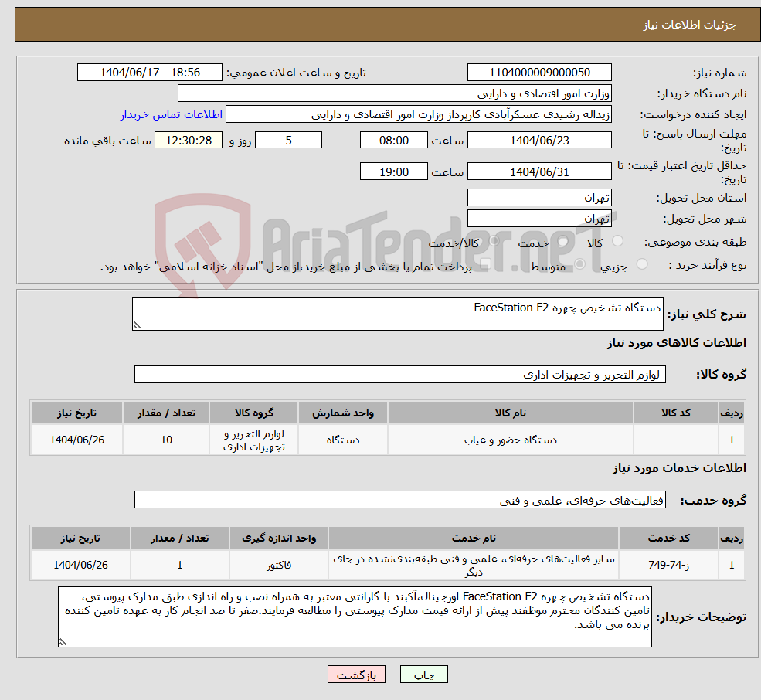Click the بازگشت button

(356, 674)
